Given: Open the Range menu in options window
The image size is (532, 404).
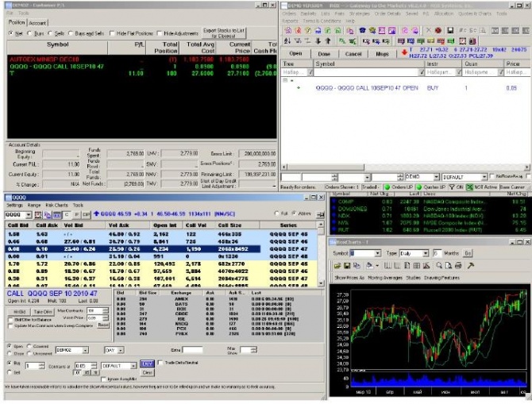Looking at the screenshot, I should pyautogui.click(x=34, y=206).
